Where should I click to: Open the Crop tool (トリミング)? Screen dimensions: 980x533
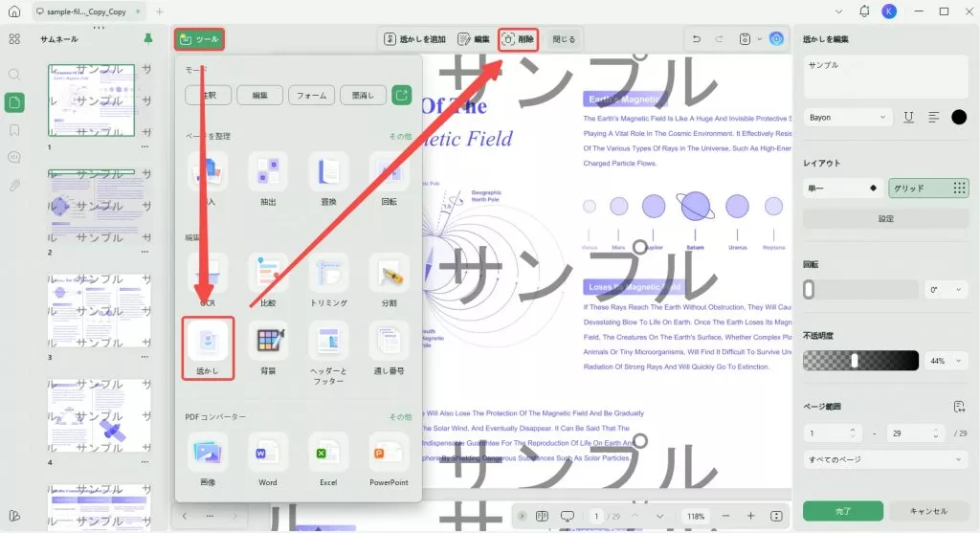pyautogui.click(x=328, y=280)
